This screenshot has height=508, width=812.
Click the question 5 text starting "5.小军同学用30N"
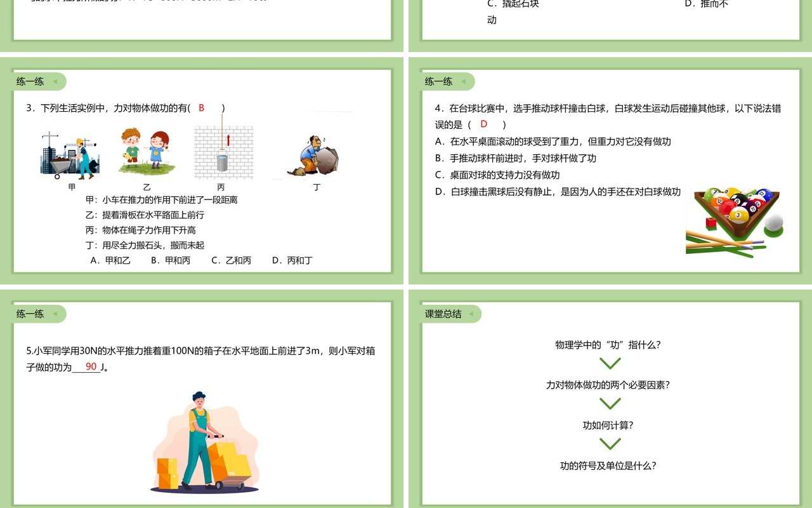[x=200, y=359]
